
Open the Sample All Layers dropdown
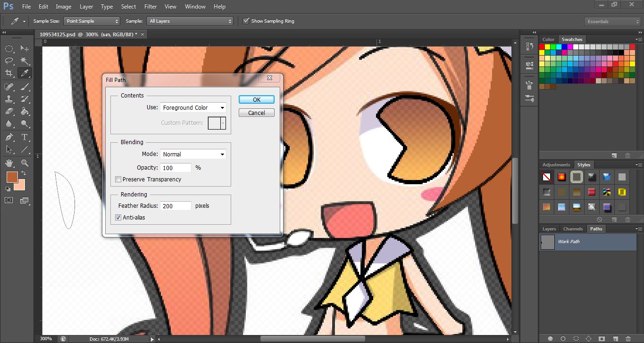click(x=191, y=21)
